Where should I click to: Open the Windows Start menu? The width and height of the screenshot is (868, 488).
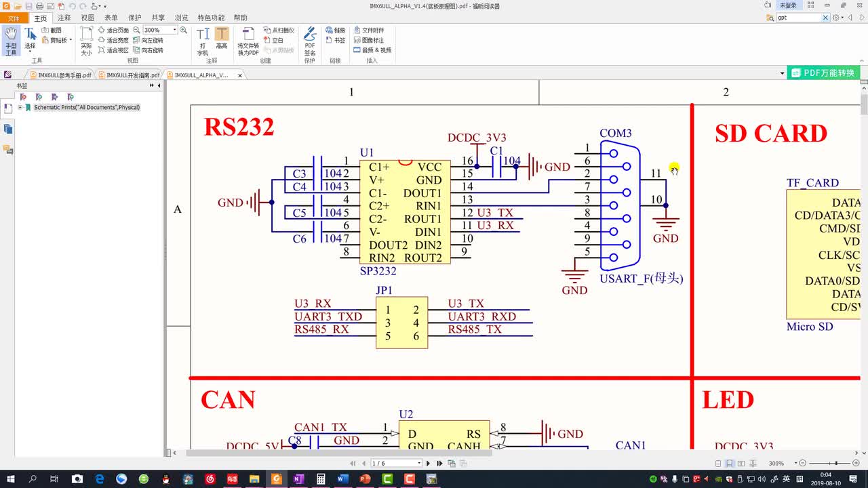[x=11, y=479]
